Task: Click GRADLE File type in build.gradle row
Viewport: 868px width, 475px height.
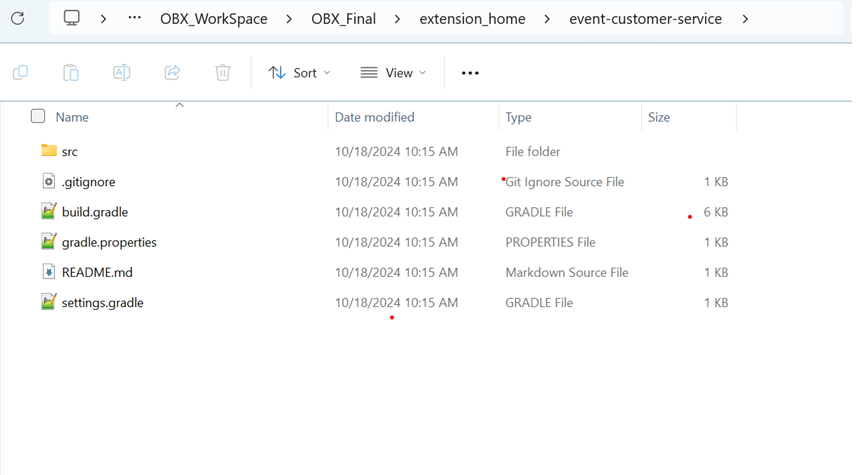Action: [539, 212]
